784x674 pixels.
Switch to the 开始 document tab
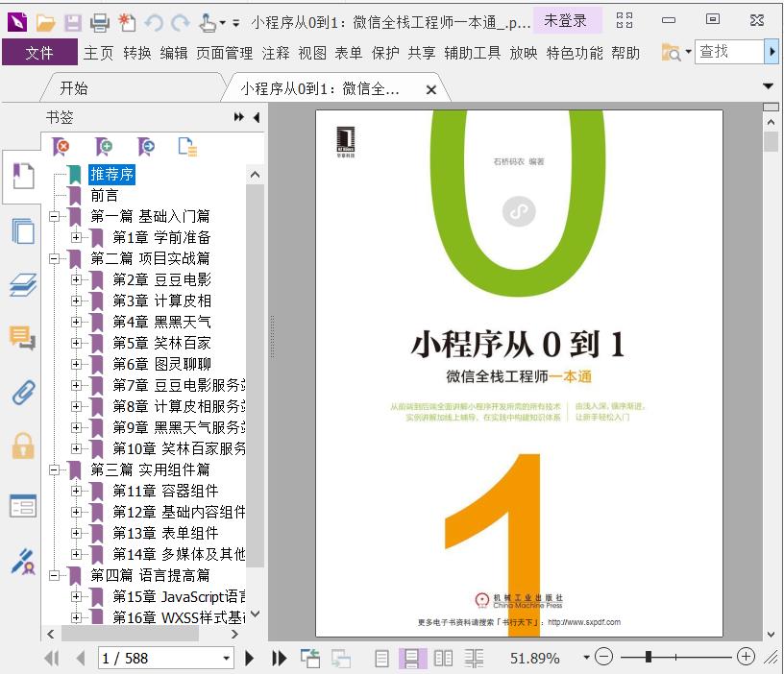click(73, 88)
